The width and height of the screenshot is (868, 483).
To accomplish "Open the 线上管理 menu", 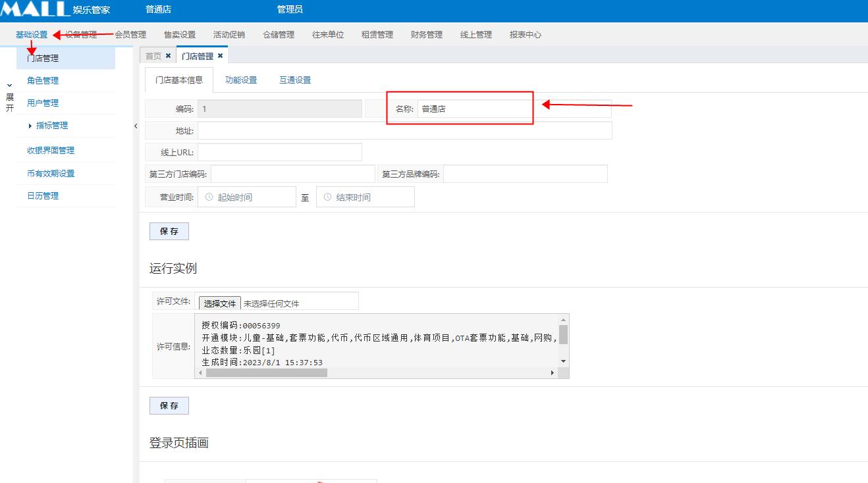I will click(476, 35).
